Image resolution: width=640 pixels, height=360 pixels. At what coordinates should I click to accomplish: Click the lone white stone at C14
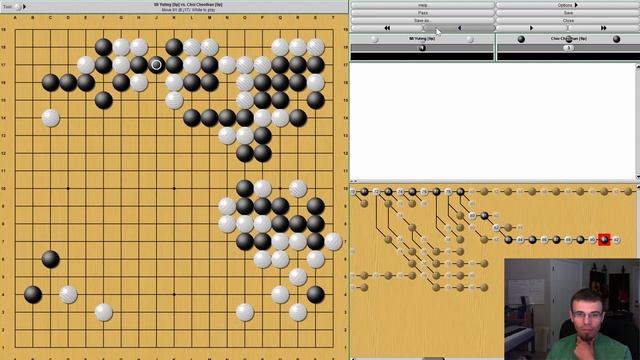51,118
